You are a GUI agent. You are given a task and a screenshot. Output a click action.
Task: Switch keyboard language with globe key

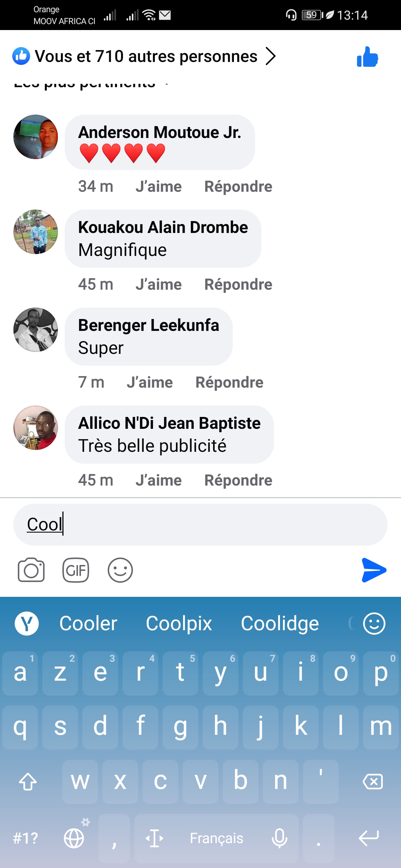[x=74, y=838]
